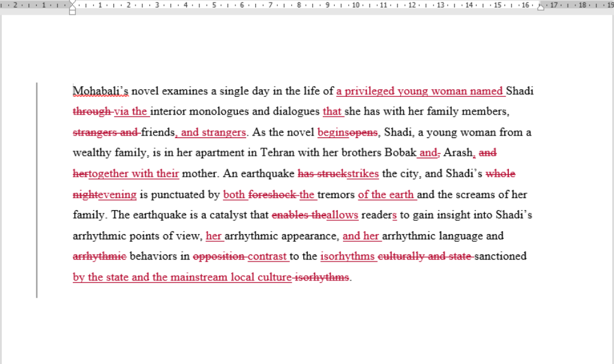Click the first line indent marker on ruler

click(72, 3)
